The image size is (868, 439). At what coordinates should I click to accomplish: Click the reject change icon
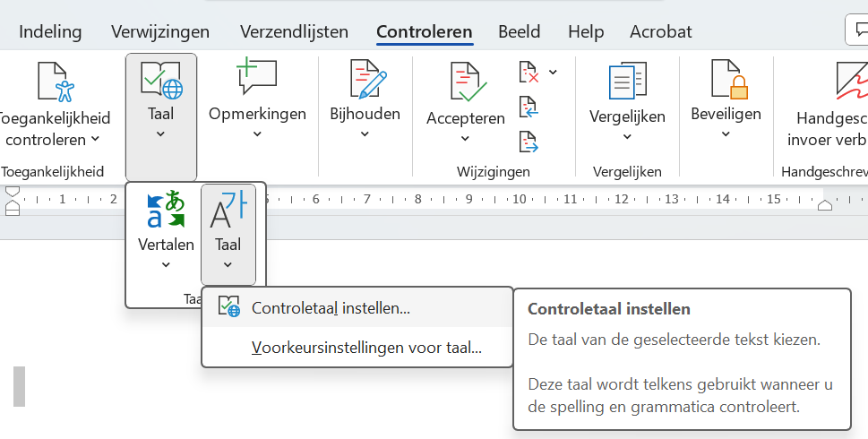coord(529,73)
